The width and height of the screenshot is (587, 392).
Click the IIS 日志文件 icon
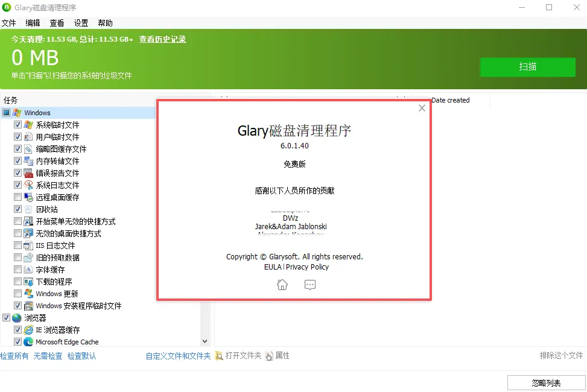point(28,245)
